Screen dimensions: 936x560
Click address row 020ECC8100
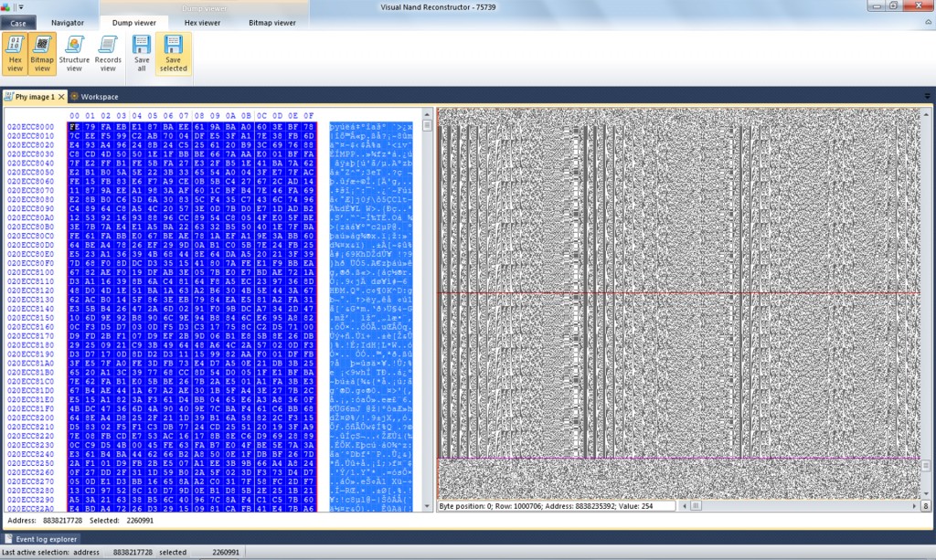[x=30, y=272]
